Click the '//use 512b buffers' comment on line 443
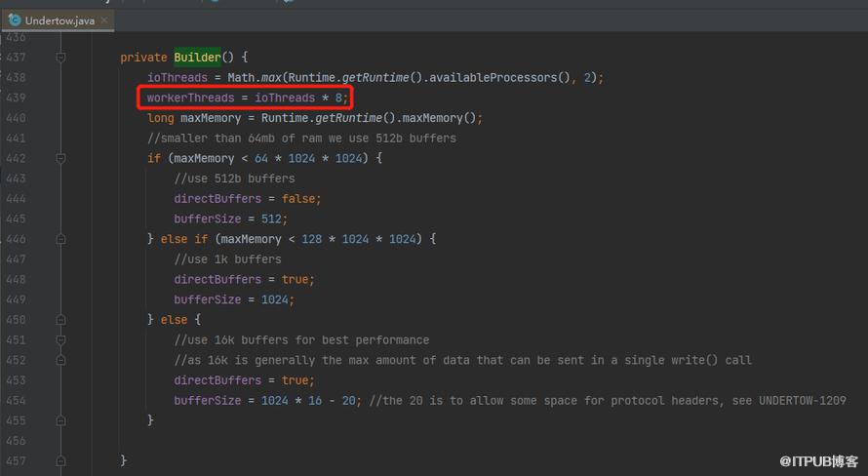 tap(234, 178)
